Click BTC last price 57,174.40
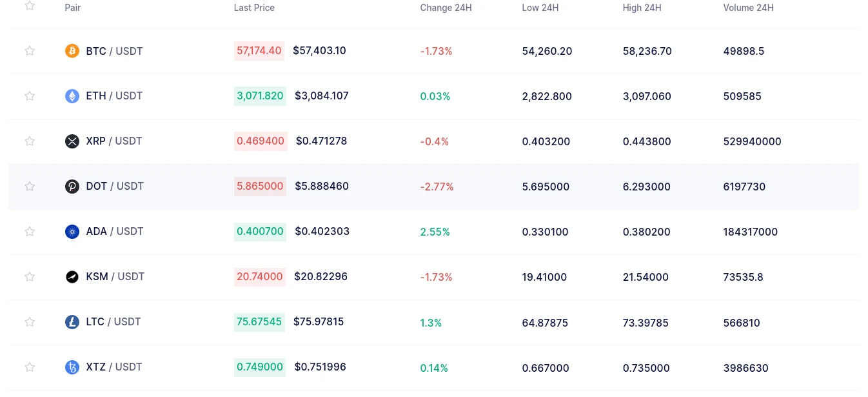Viewport: 868px width, 397px height. coord(259,51)
